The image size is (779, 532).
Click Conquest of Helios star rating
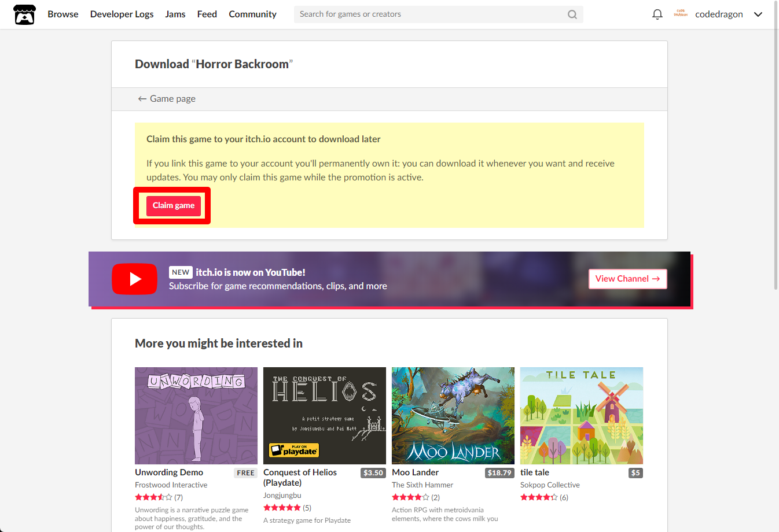point(282,508)
